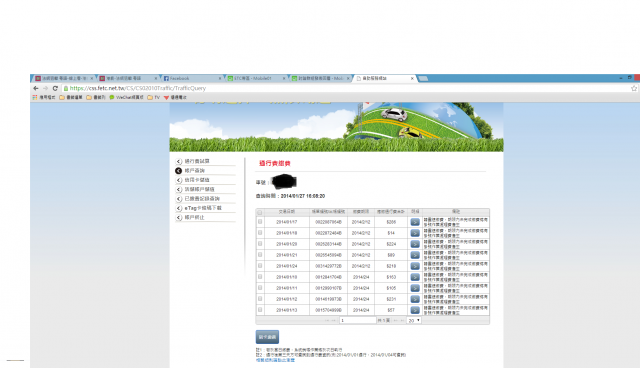The image size is (640, 368).
Task: Open detail arrow for 2014/01/11 transaction
Action: 415,288
